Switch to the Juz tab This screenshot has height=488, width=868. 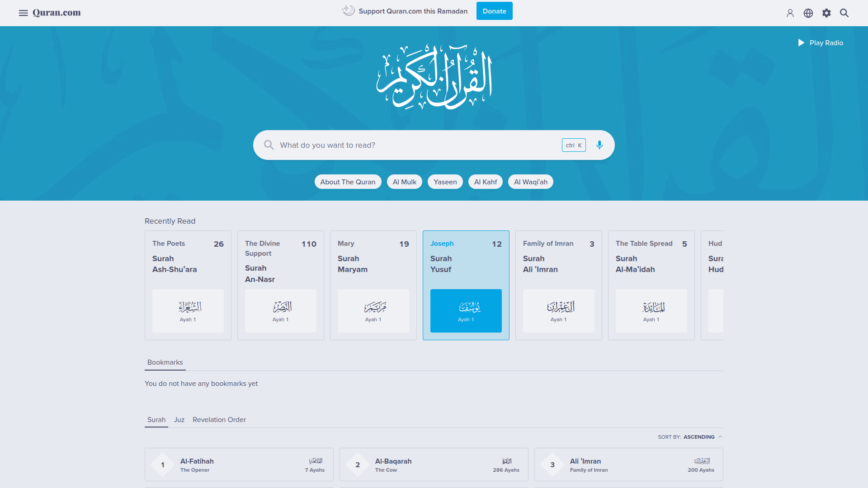[x=179, y=420]
